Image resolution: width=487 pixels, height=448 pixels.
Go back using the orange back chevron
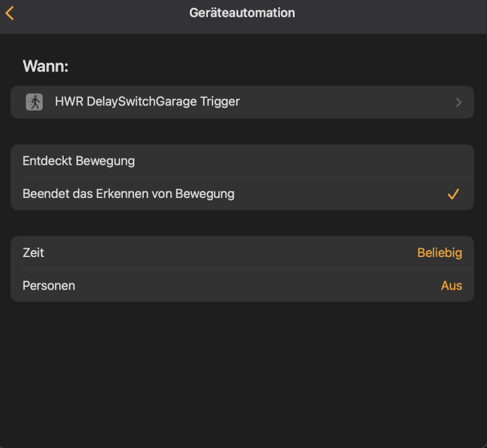pyautogui.click(x=10, y=13)
